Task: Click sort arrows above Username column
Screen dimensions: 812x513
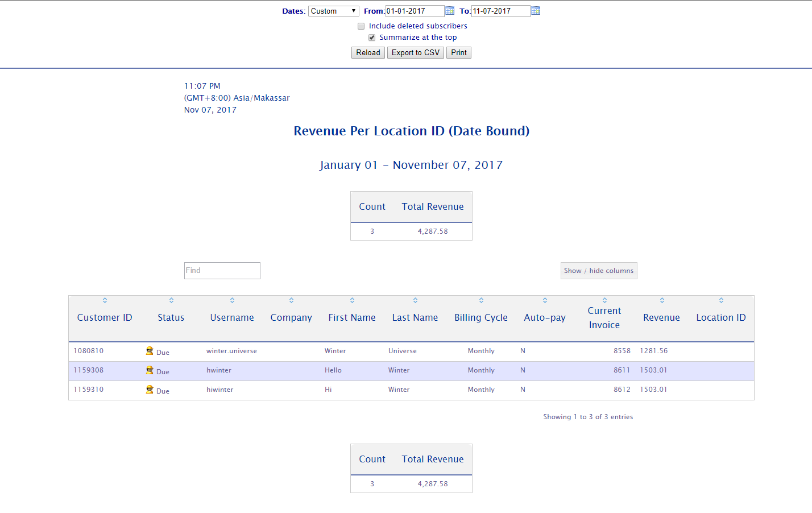Action: [x=232, y=300]
